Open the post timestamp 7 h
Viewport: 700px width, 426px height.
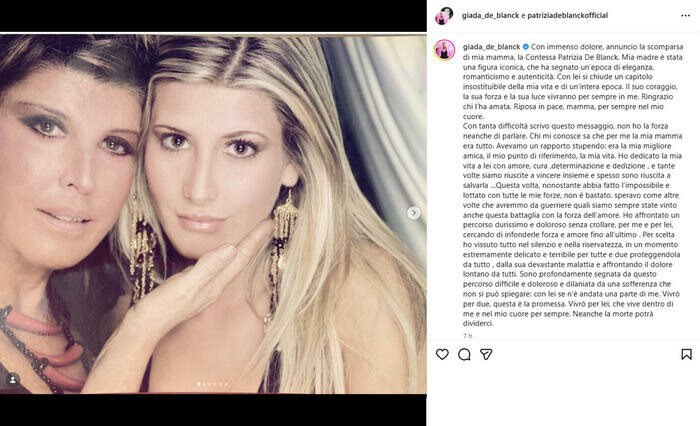tap(467, 335)
